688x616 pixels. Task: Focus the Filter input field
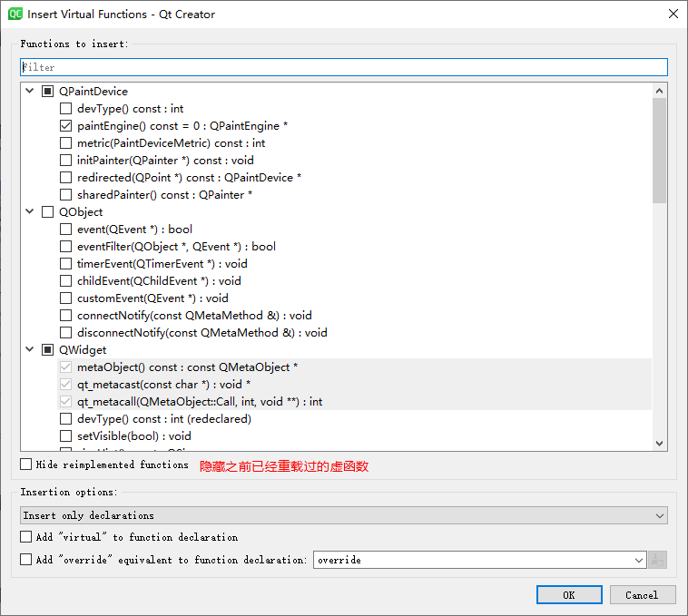(344, 67)
